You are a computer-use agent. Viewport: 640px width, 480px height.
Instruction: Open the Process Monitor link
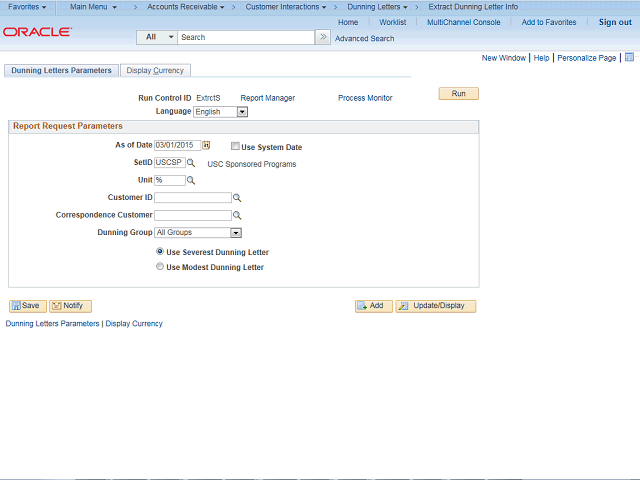click(x=365, y=98)
